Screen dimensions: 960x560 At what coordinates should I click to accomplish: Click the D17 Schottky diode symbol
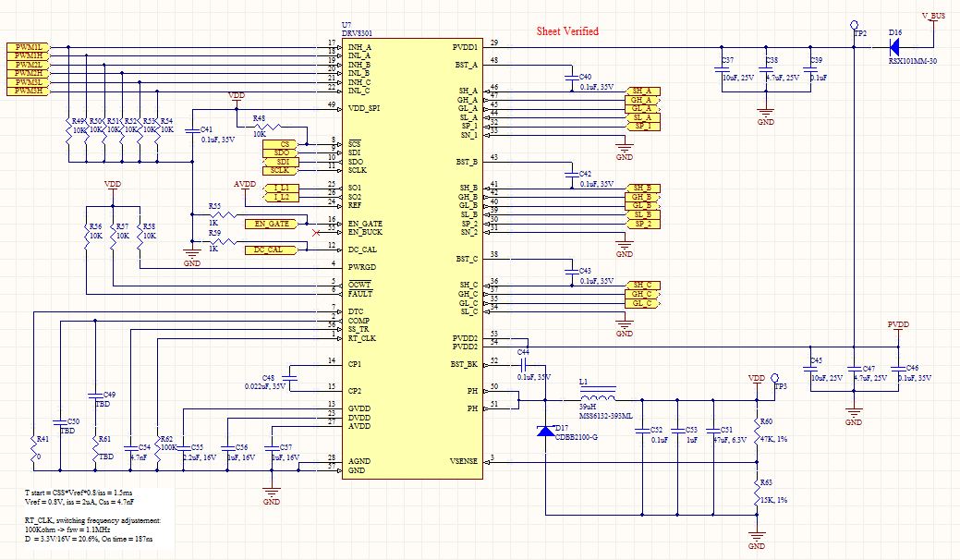click(545, 431)
